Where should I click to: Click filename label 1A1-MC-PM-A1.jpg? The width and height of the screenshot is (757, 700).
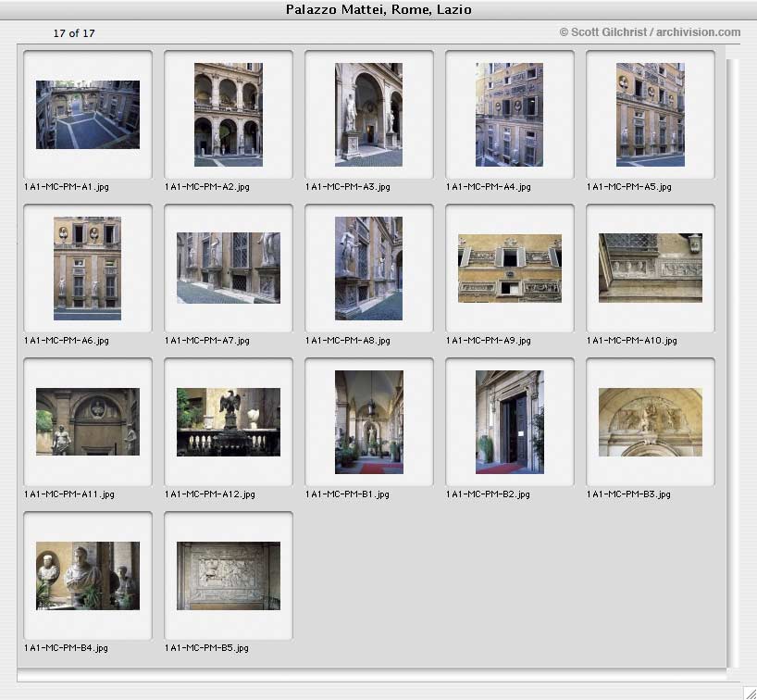(66, 187)
